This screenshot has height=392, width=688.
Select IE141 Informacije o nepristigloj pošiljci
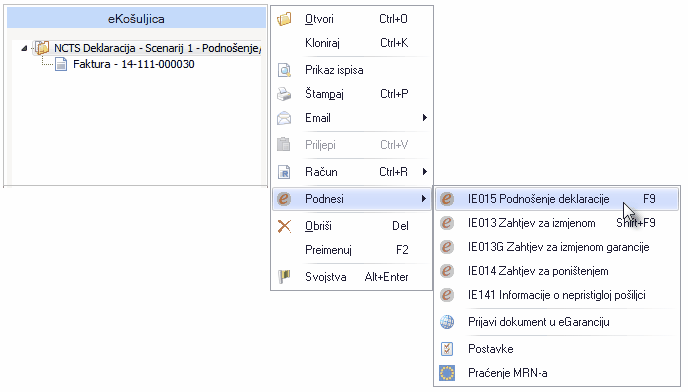click(x=557, y=295)
